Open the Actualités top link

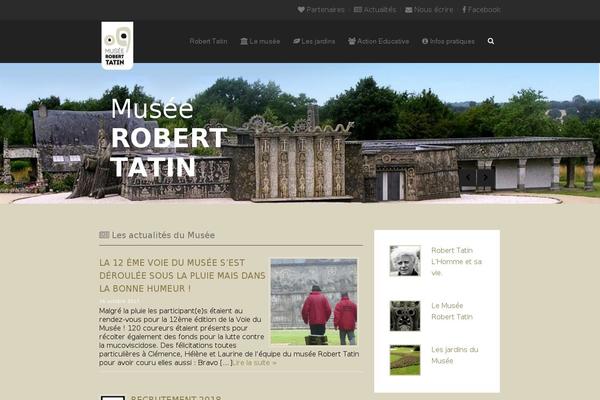click(380, 10)
